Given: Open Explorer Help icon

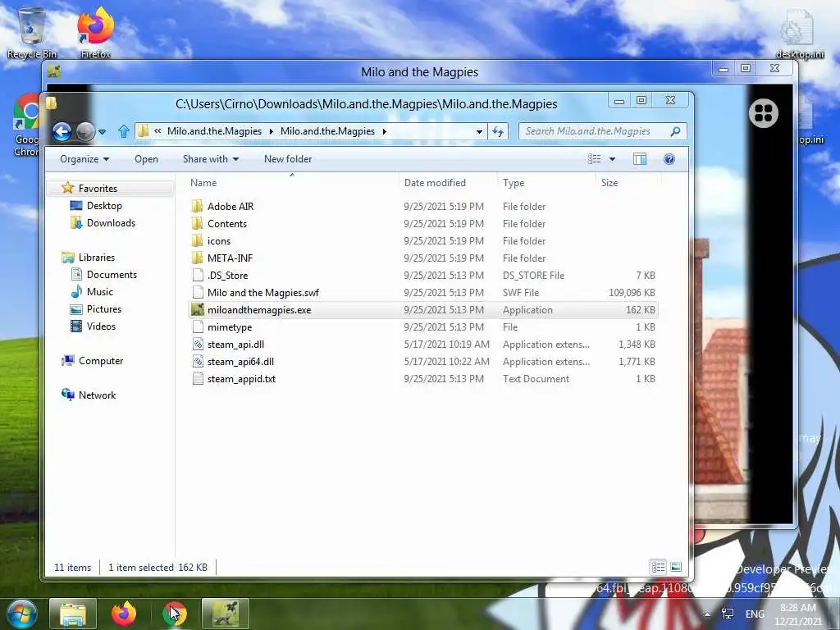Looking at the screenshot, I should click(669, 159).
